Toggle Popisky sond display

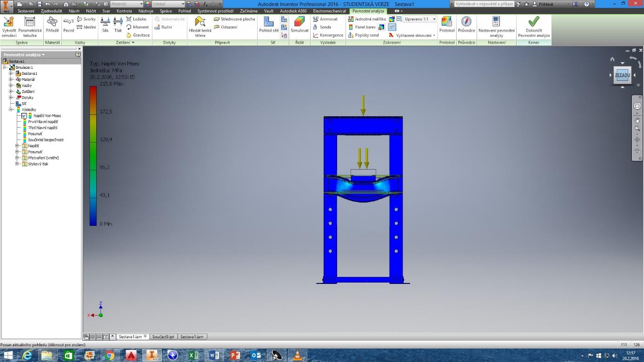tap(363, 35)
